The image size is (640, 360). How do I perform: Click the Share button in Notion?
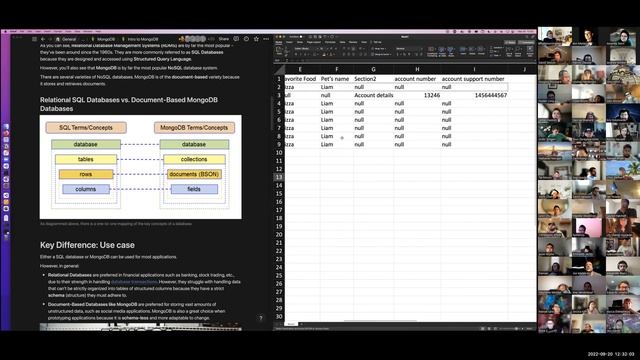click(x=224, y=39)
